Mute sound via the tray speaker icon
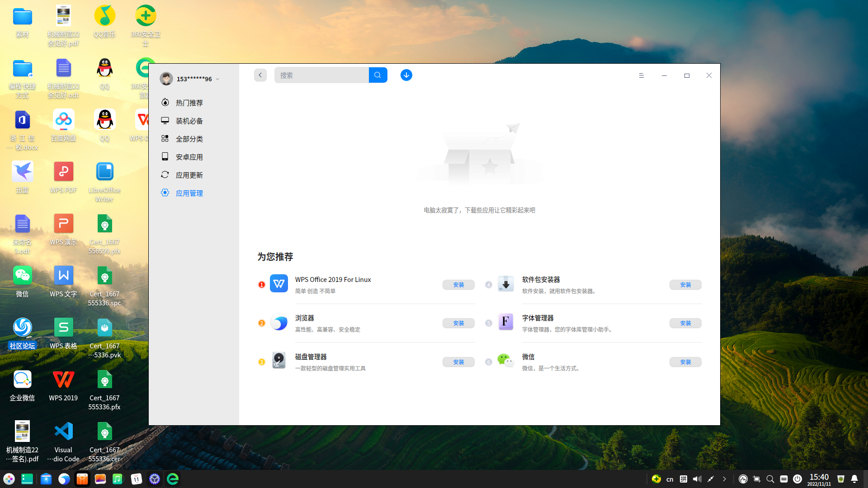 (697, 479)
